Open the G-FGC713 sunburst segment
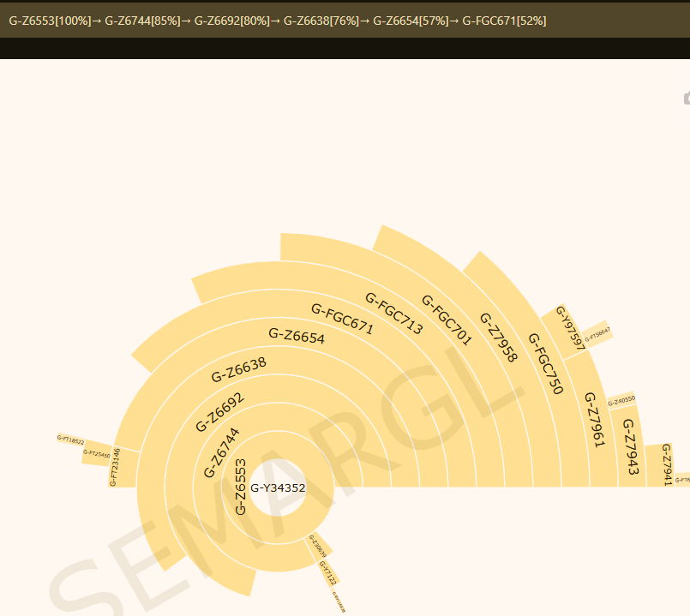 click(x=394, y=313)
